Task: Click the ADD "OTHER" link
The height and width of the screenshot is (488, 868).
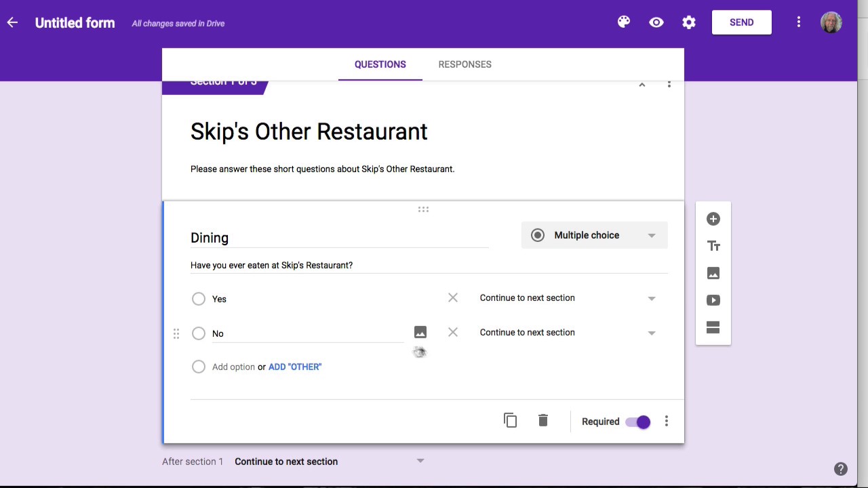Action: pyautogui.click(x=295, y=367)
